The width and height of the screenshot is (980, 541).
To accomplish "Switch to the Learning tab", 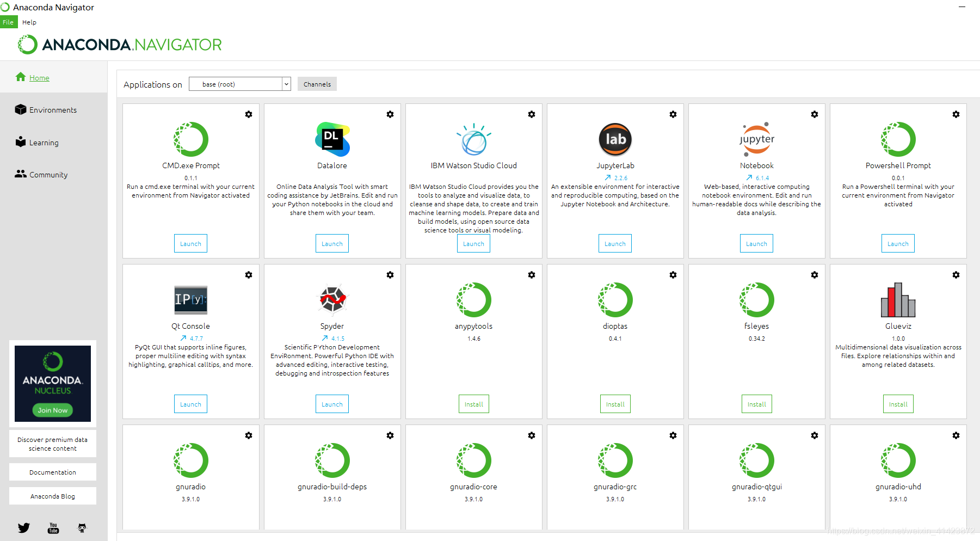I will (44, 143).
